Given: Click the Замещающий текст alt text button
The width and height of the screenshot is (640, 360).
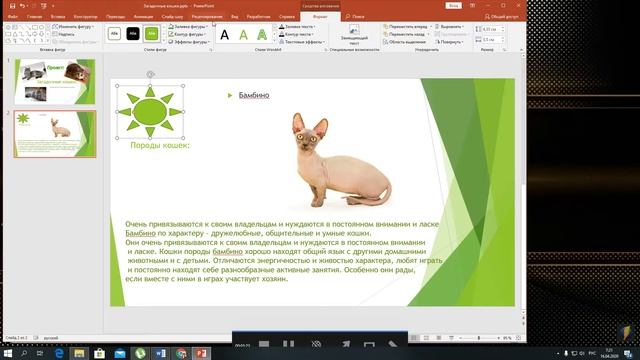Looking at the screenshot, I should coord(354,35).
